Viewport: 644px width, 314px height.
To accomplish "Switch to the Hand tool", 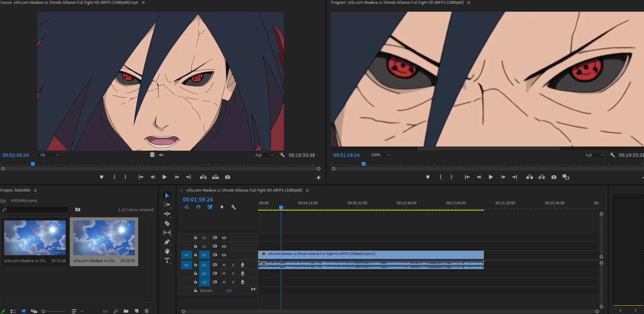I will (x=167, y=251).
